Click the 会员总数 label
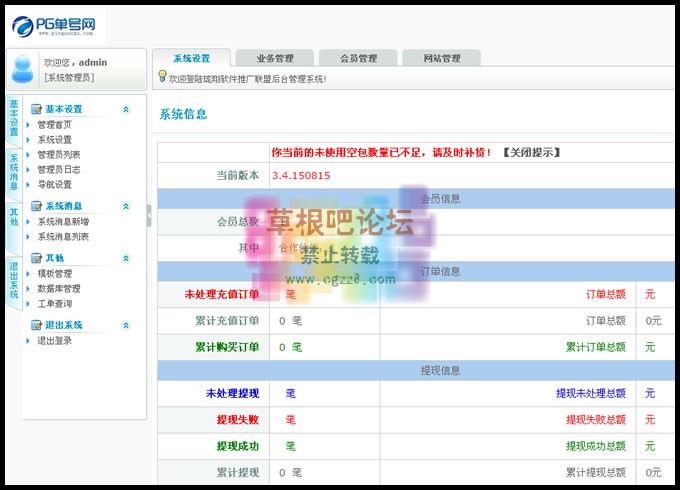Image resolution: width=680 pixels, height=490 pixels. coord(238,222)
